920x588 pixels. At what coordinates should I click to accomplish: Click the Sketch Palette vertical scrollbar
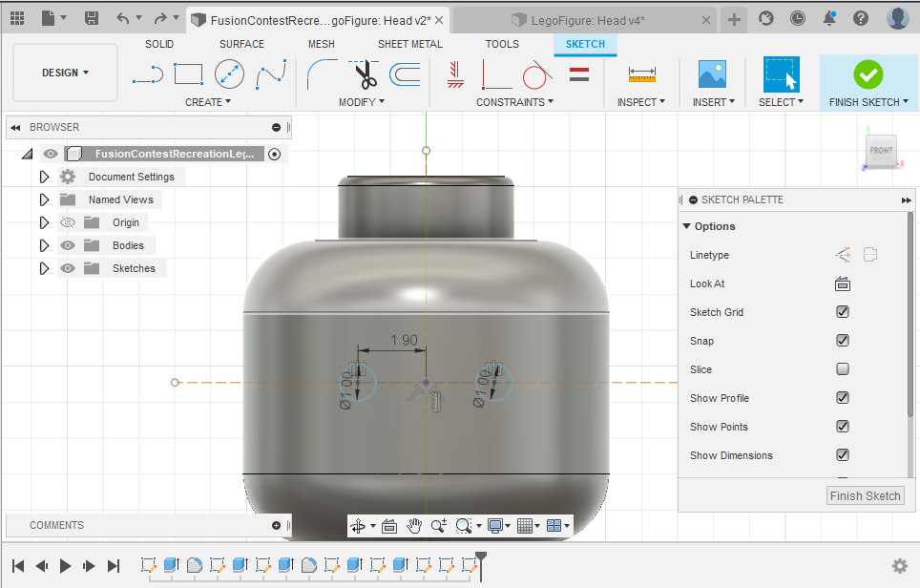click(910, 315)
